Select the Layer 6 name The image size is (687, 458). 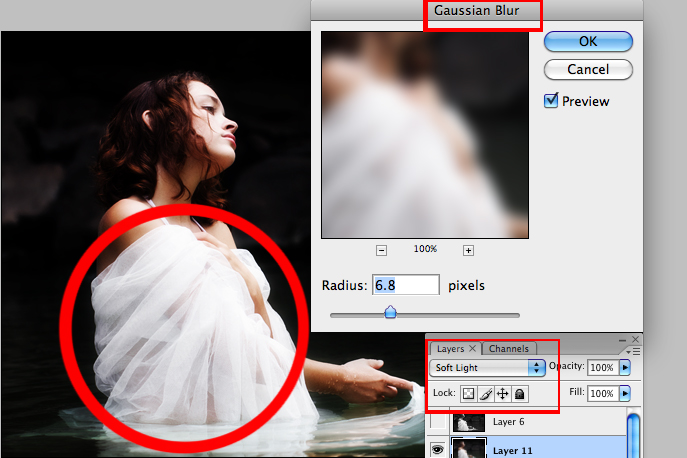tap(508, 422)
